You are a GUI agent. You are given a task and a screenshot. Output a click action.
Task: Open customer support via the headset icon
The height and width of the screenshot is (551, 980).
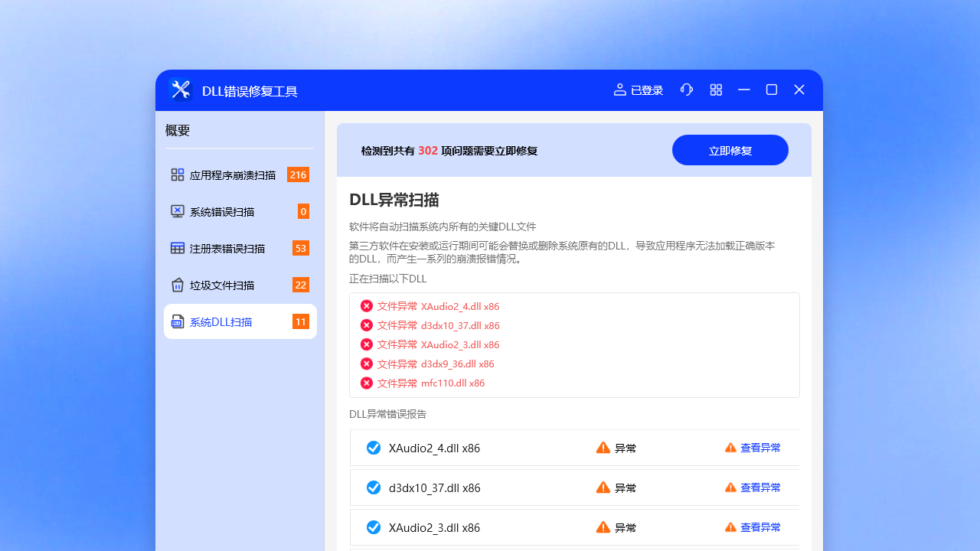point(686,90)
